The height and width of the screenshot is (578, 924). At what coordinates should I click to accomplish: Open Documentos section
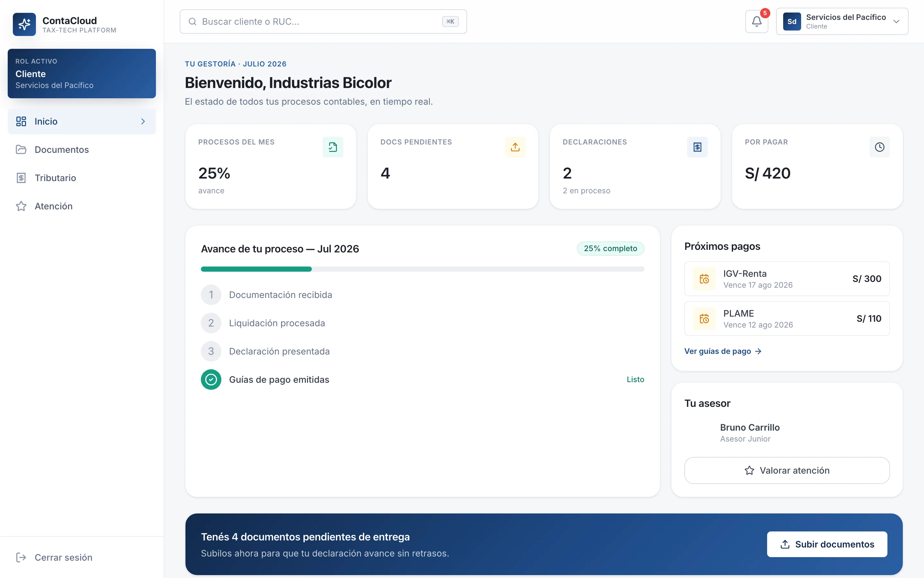(x=82, y=150)
